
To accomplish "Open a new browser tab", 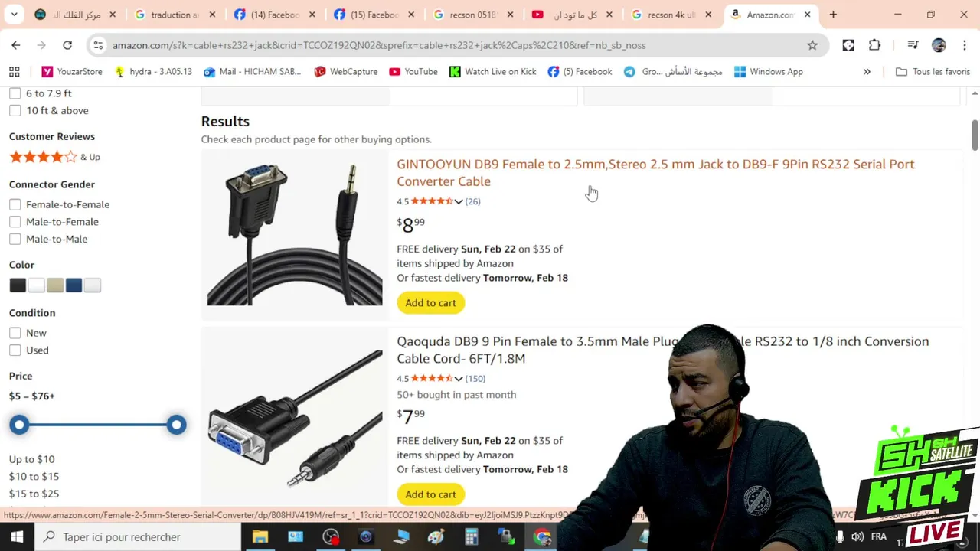I will click(833, 15).
